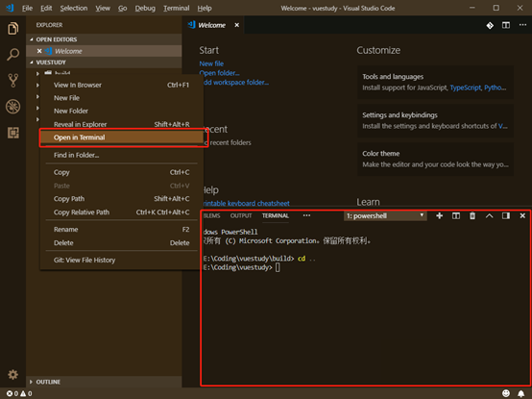Open the Help menu
This screenshot has width=532, height=399.
click(205, 8)
